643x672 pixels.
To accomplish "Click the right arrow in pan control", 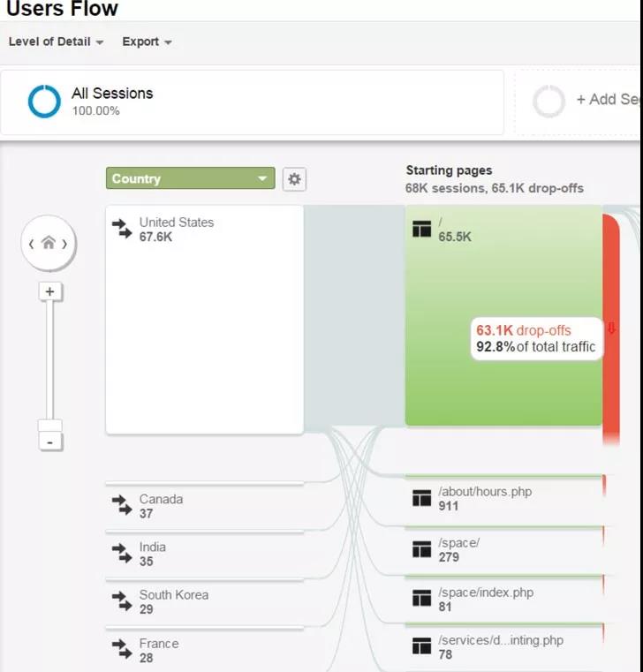I will click(x=64, y=244).
